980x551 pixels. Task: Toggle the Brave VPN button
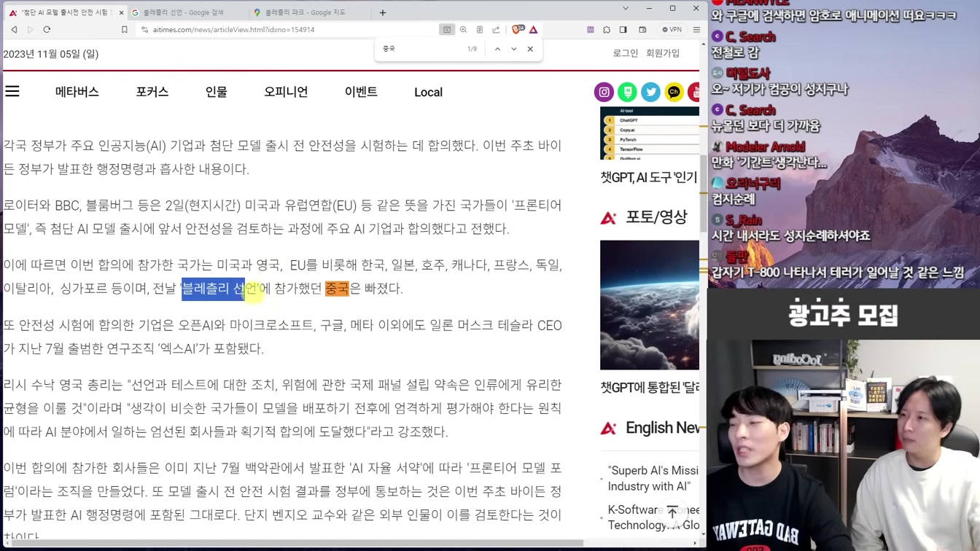[x=672, y=30]
